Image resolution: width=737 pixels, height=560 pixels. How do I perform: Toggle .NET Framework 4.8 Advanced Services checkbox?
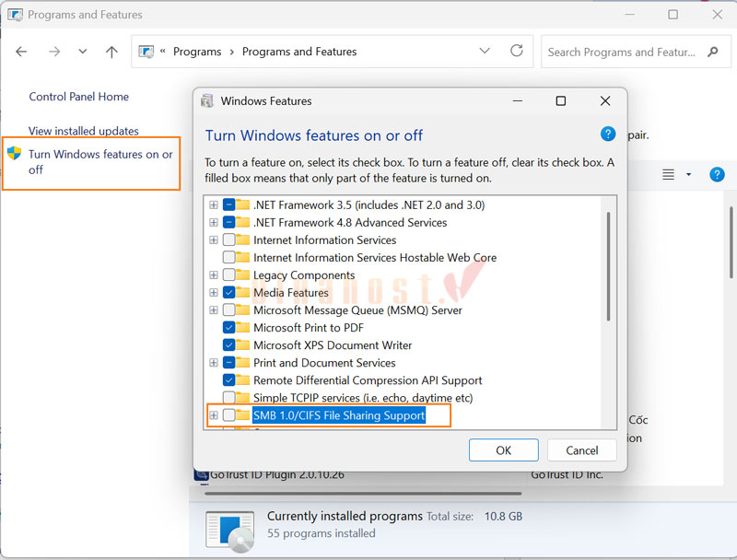tap(228, 222)
